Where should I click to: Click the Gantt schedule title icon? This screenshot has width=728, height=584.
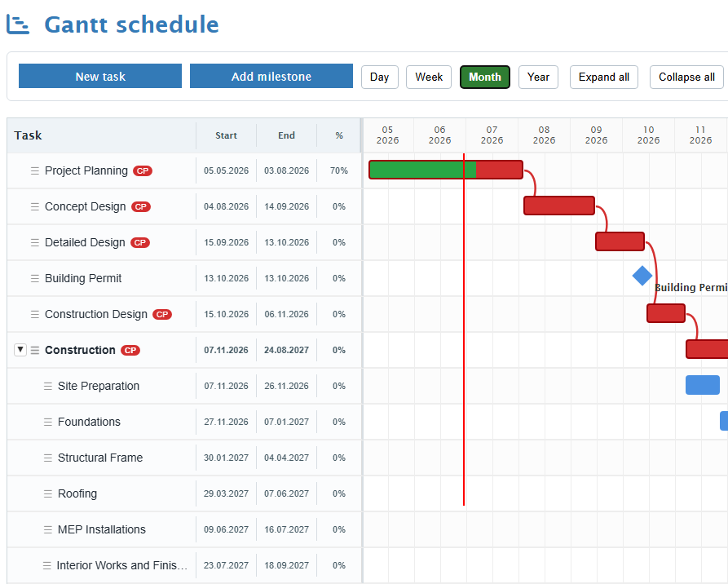pos(18,24)
